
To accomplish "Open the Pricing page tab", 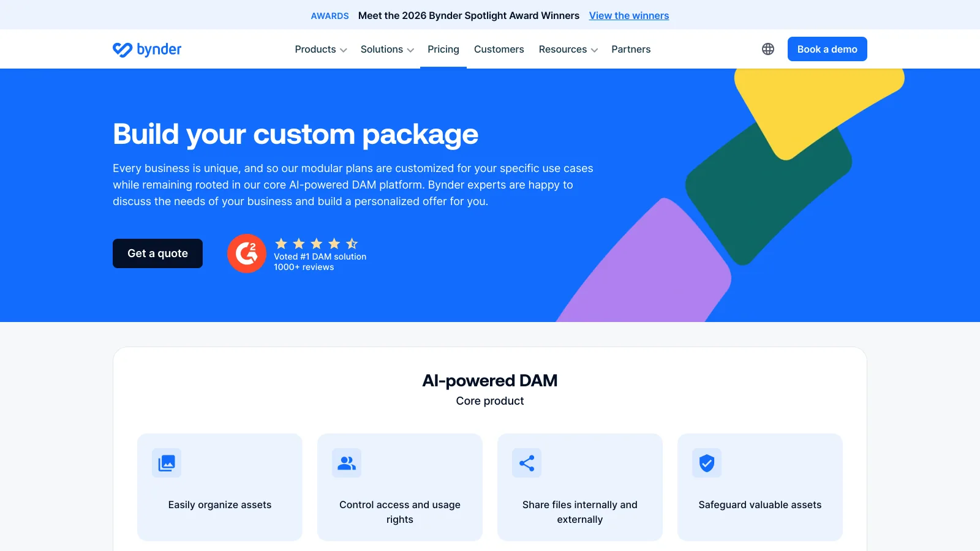I will [x=443, y=49].
